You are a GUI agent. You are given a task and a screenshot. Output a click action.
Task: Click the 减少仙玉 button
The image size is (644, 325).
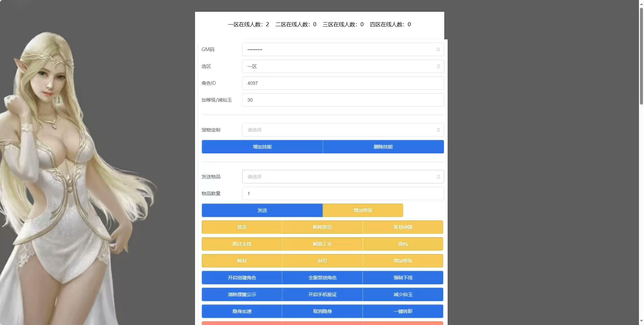(x=403, y=294)
